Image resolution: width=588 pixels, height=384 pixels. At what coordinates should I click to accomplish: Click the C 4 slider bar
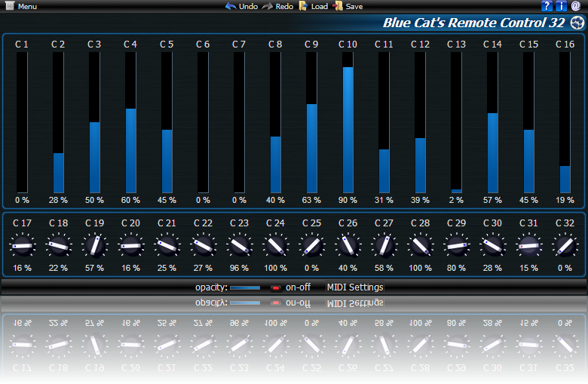130,122
